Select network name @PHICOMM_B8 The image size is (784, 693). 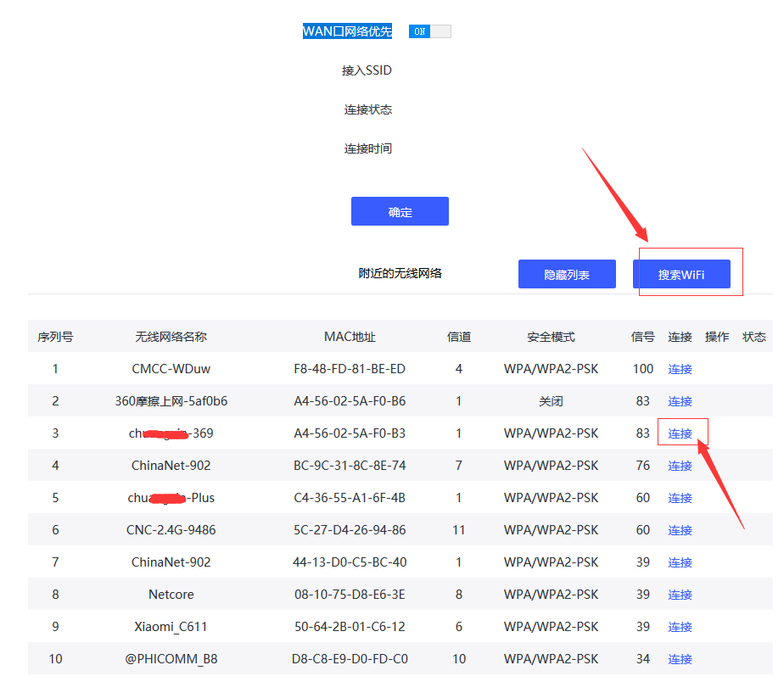(x=171, y=659)
